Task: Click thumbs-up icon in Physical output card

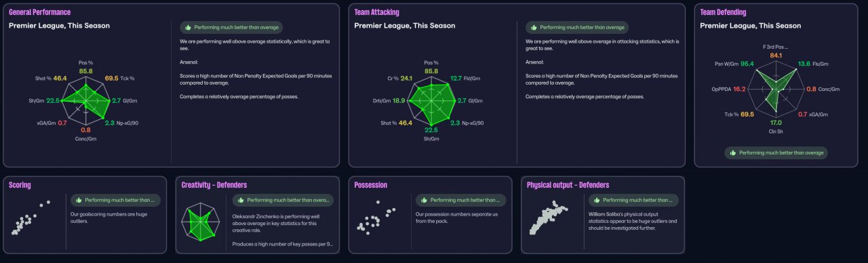Action: click(597, 201)
